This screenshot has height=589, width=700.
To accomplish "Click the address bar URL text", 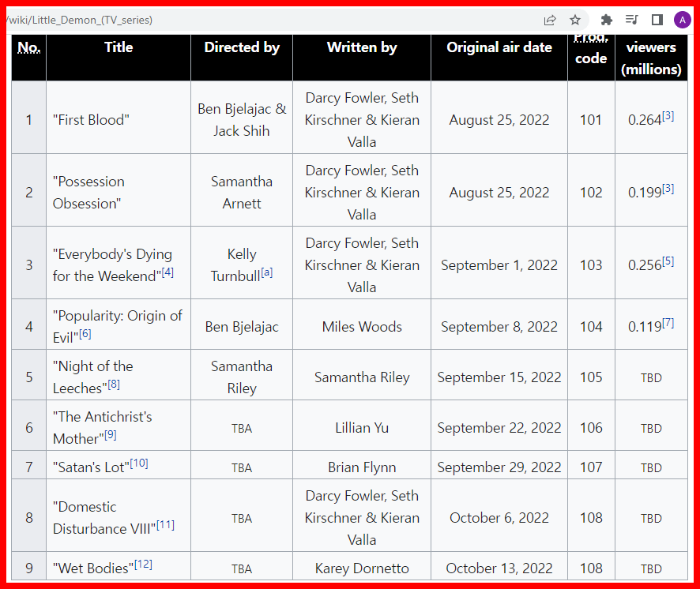I will (x=79, y=20).
